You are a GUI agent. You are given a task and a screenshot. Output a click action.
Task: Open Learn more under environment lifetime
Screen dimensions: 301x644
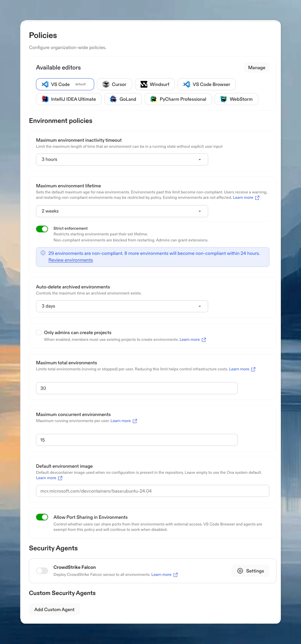coord(243,197)
